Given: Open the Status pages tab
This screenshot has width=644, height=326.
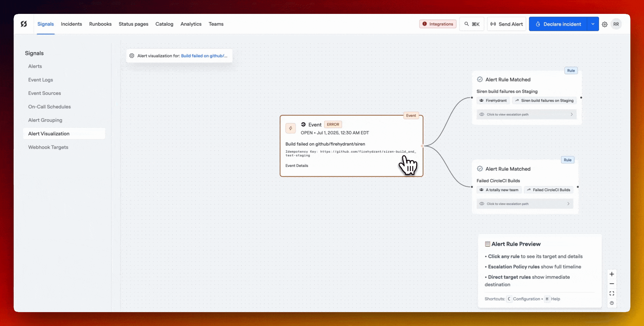Looking at the screenshot, I should pos(134,24).
